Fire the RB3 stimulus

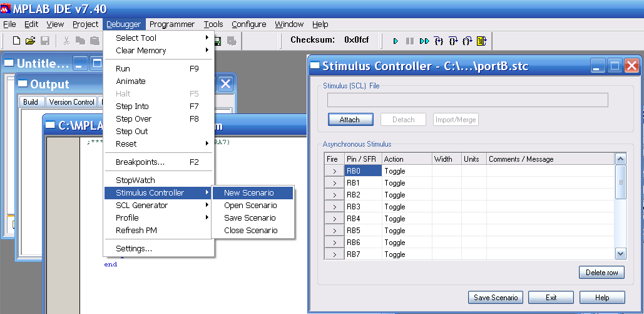[x=334, y=207]
